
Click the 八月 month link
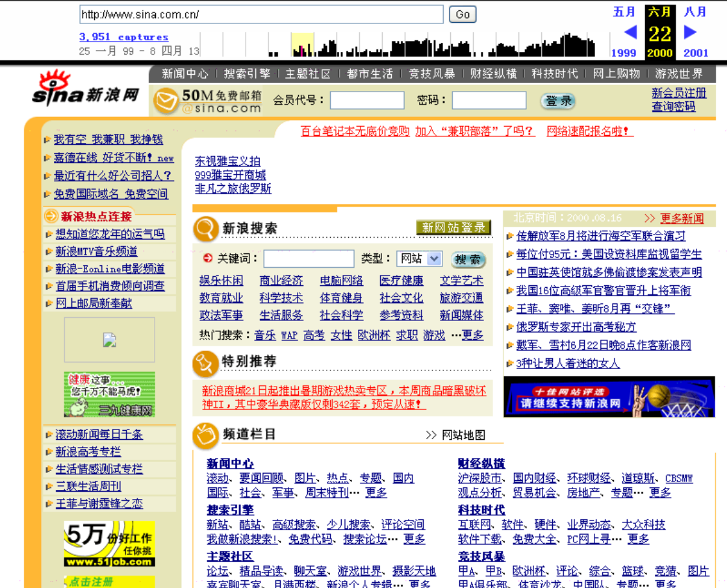[x=695, y=12]
